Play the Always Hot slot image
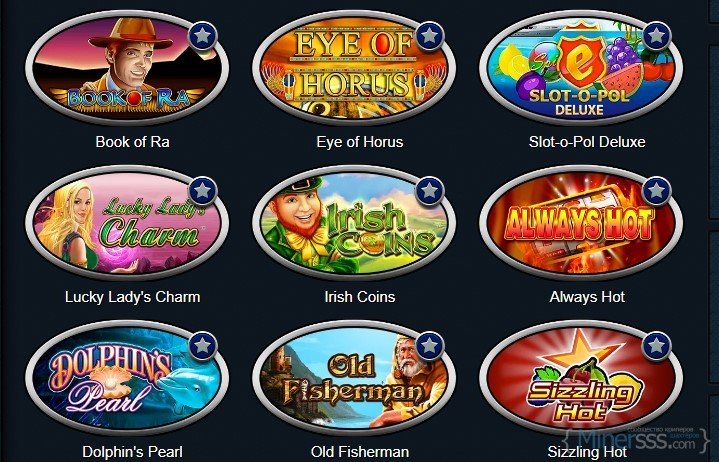Viewport: 719px width, 462px height. [581, 222]
